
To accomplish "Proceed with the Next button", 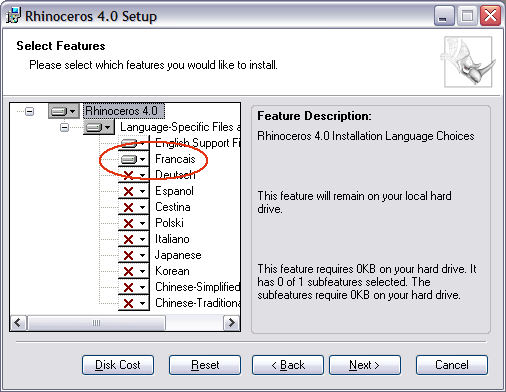I will coord(365,365).
